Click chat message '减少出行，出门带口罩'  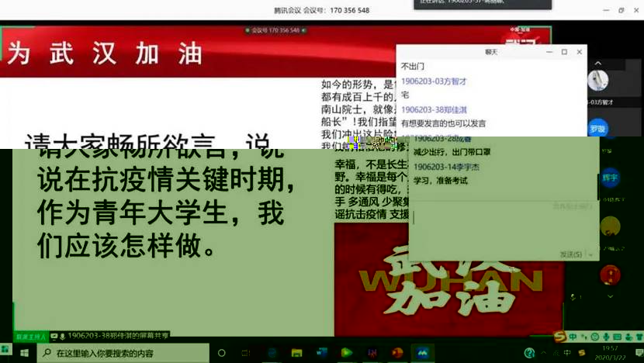452,152
